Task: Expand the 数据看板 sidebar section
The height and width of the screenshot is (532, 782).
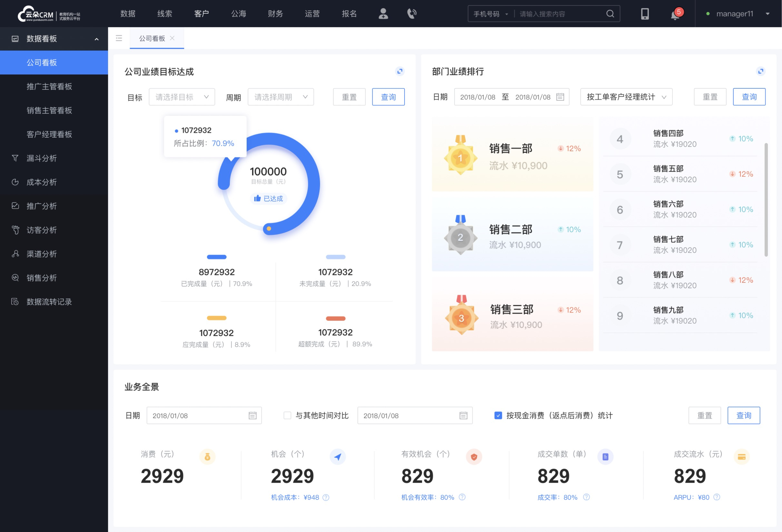Action: (97, 39)
